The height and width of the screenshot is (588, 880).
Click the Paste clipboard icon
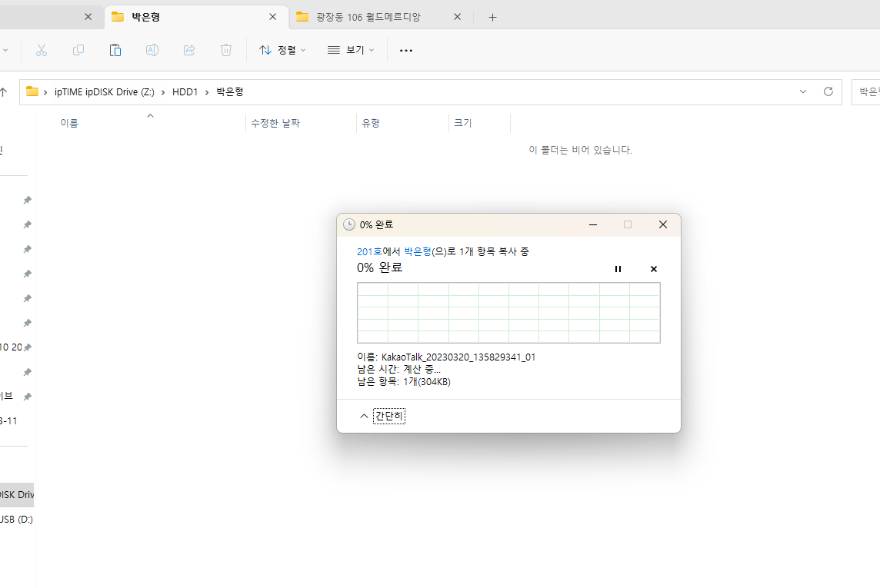[x=115, y=51]
